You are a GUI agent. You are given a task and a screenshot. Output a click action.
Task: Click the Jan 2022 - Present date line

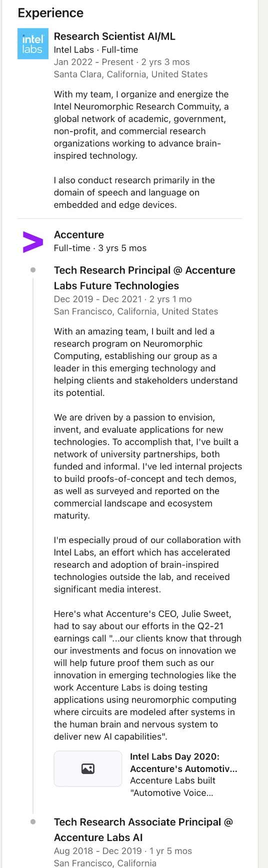(x=122, y=62)
